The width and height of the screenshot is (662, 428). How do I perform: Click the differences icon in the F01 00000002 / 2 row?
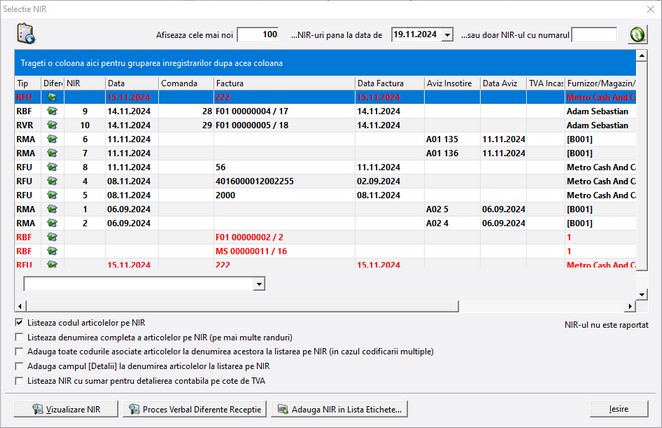(x=52, y=238)
